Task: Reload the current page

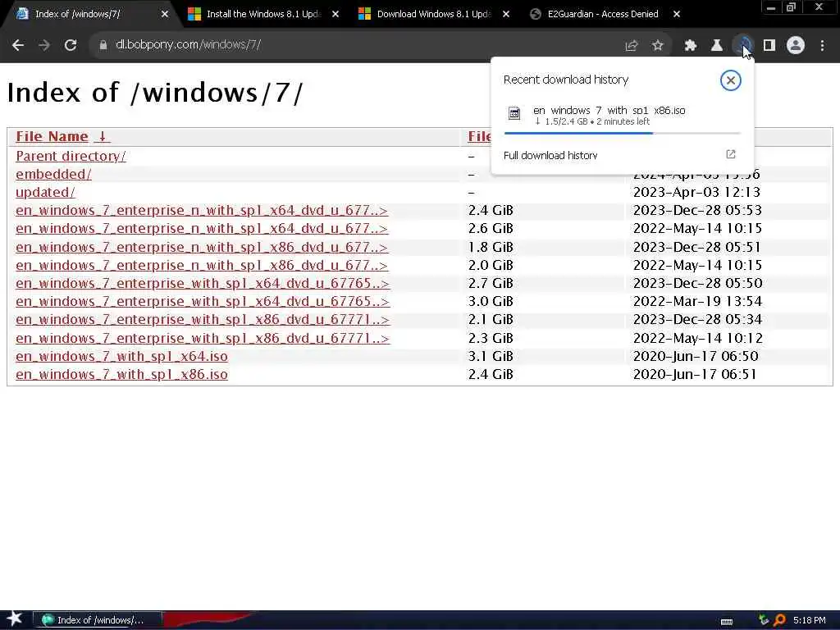Action: 71,45
